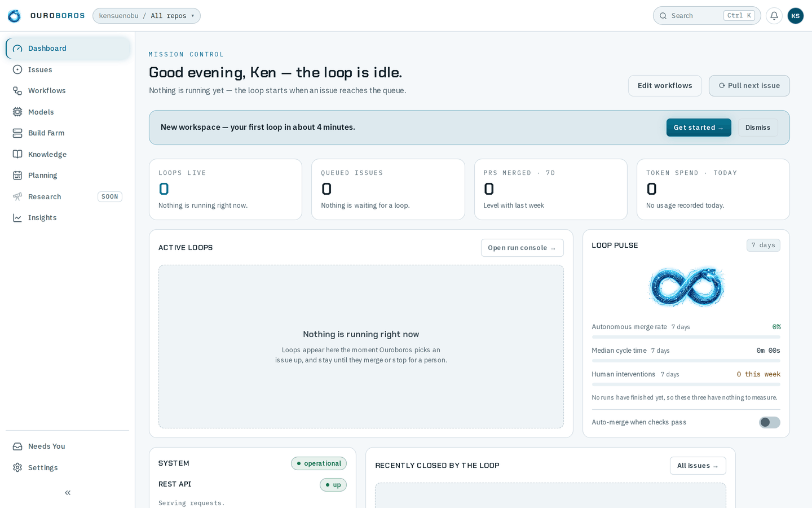Open the Insights section

click(68, 218)
